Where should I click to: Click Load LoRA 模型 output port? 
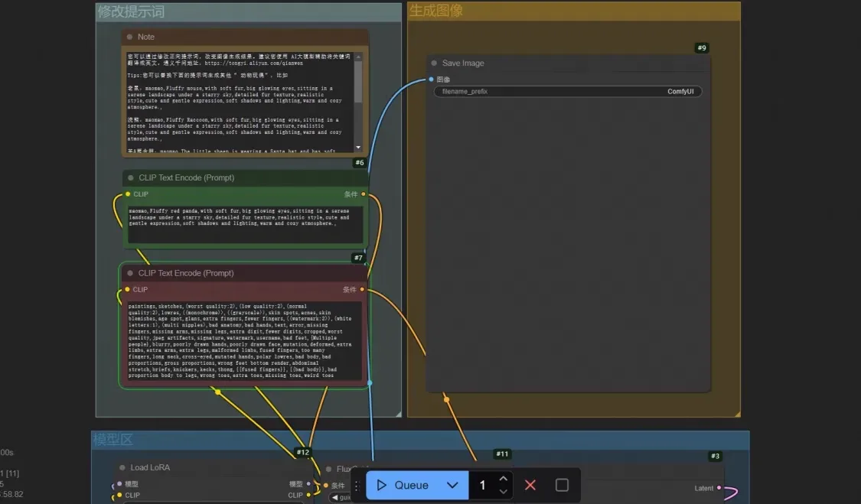pos(308,484)
